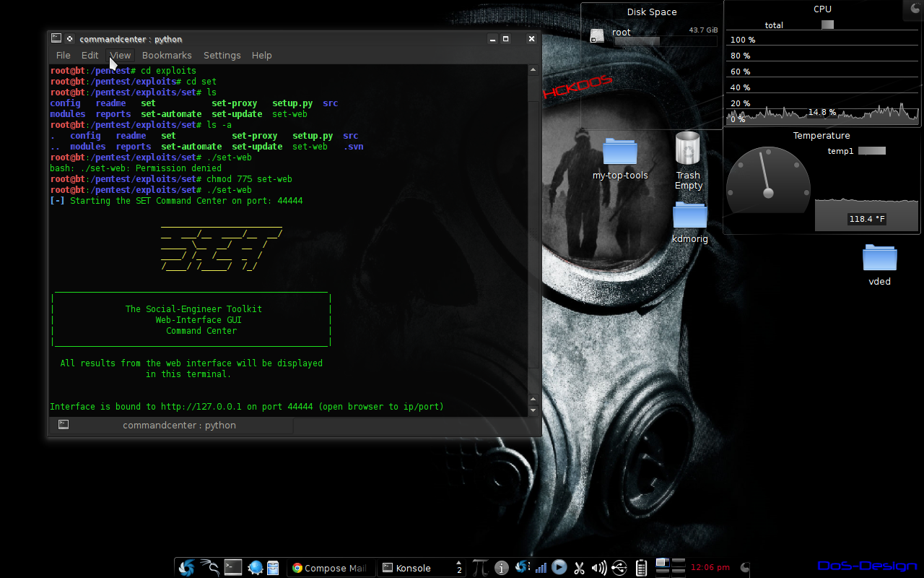Open the file cabinet launcher icon
Image resolution: width=924 pixels, height=578 pixels.
[273, 568]
